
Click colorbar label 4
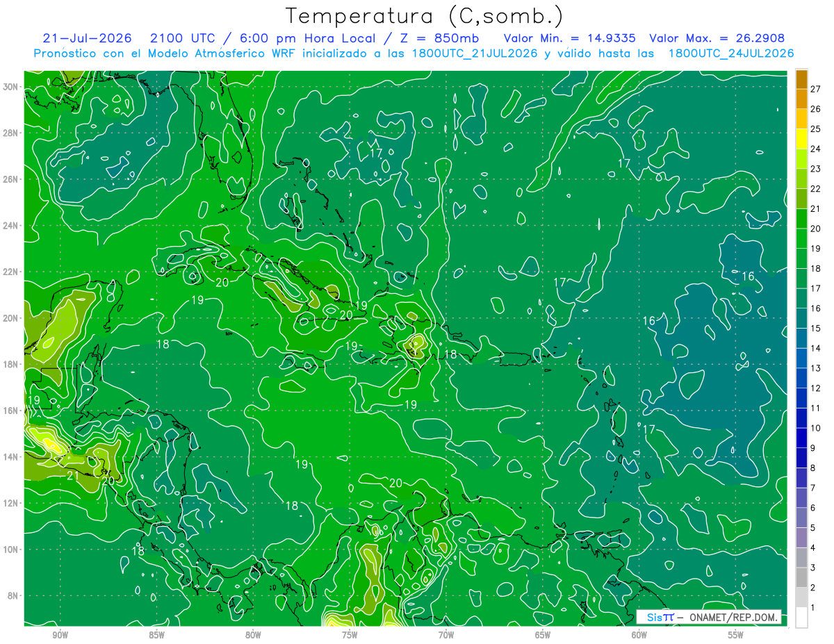tap(812, 547)
